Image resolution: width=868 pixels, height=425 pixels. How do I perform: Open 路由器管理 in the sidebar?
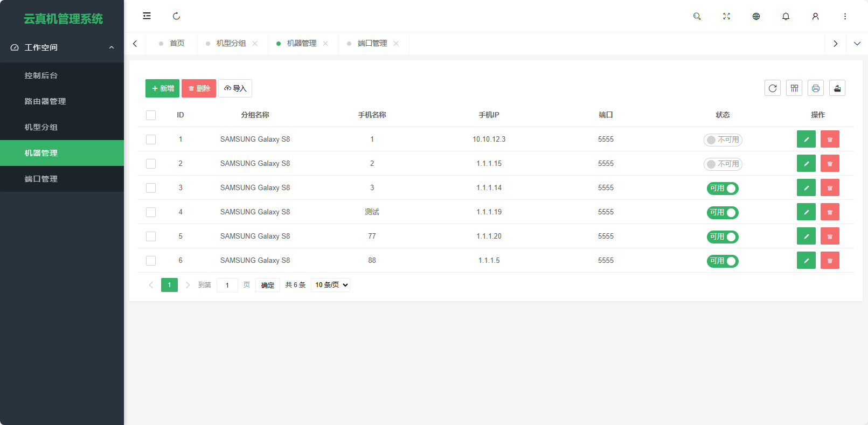(x=45, y=101)
